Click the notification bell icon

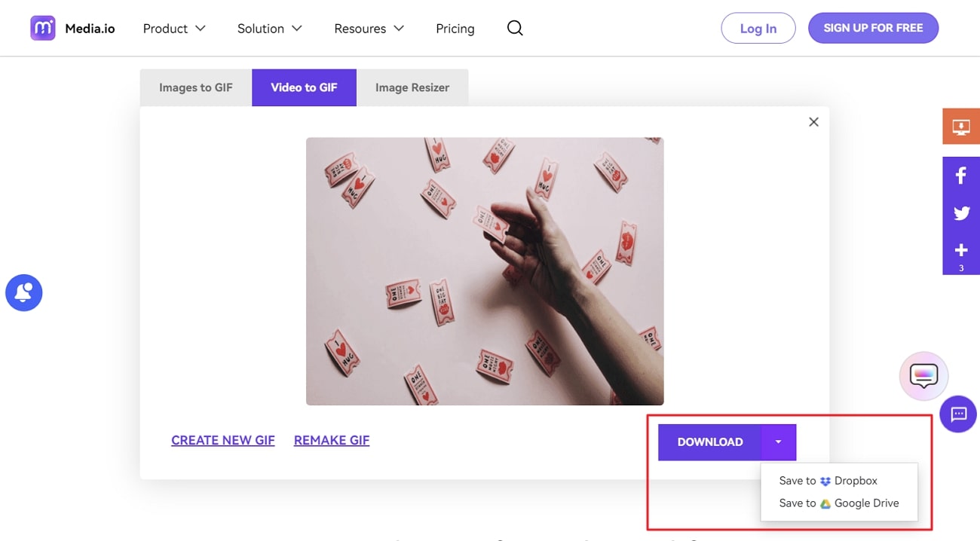pyautogui.click(x=24, y=293)
